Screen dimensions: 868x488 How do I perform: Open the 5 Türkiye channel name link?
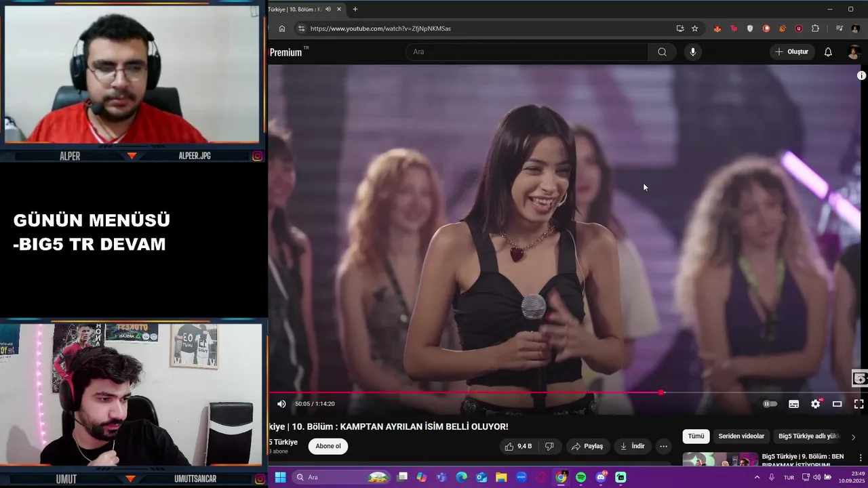(x=283, y=442)
